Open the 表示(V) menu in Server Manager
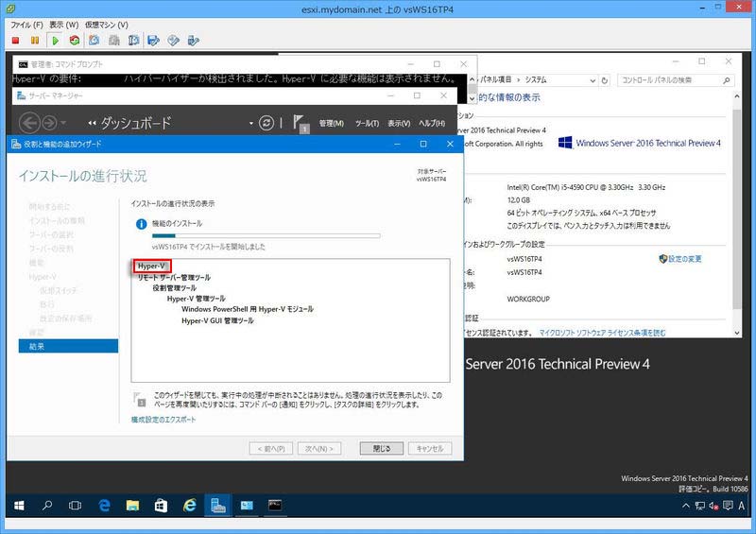756x534 pixels. pyautogui.click(x=399, y=124)
